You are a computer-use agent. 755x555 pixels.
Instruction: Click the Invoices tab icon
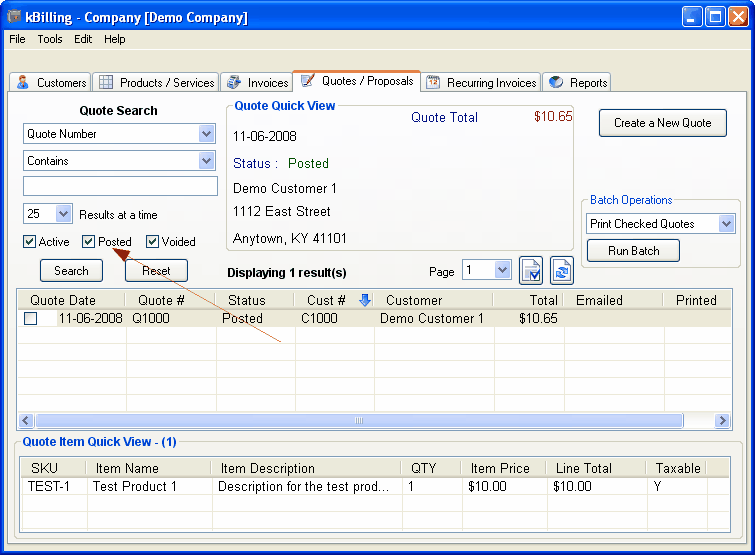pos(233,82)
